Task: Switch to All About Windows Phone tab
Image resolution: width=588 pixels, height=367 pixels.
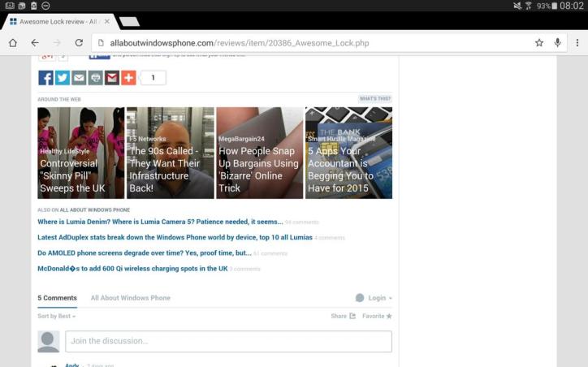Action: [130, 298]
